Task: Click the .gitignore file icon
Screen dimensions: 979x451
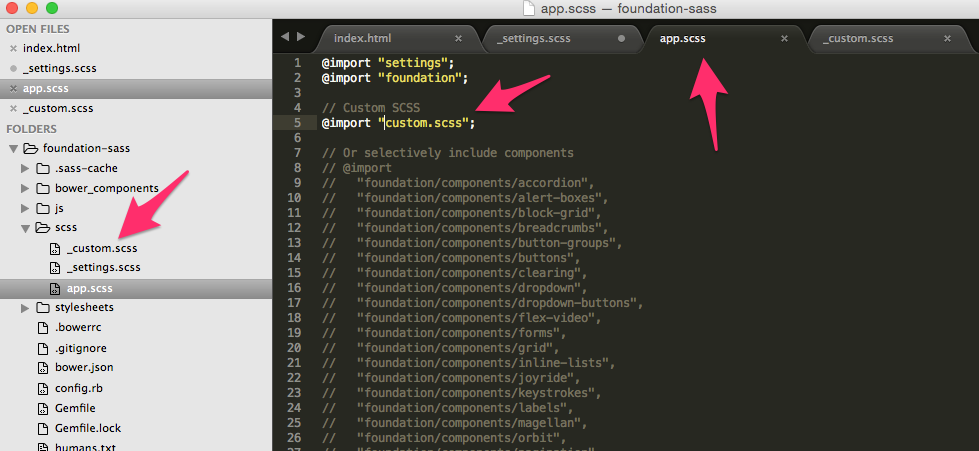Action: click(x=42, y=348)
